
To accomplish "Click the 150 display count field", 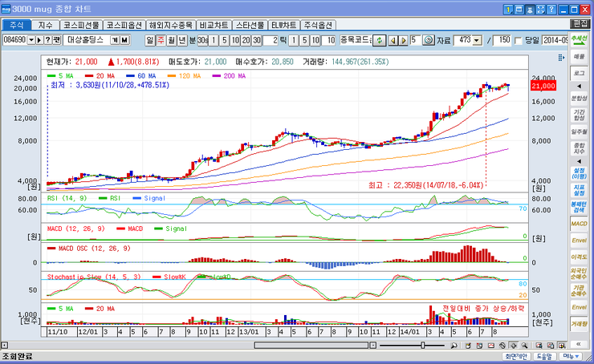I will (502, 40).
